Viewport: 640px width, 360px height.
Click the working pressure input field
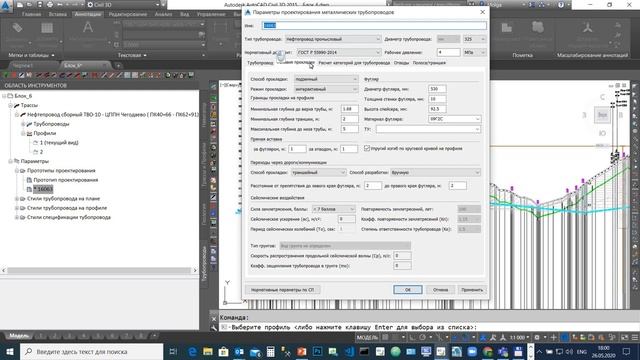point(448,52)
